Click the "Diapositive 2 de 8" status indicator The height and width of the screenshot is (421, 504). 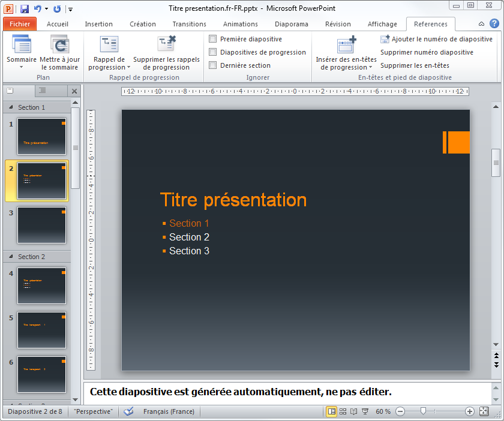[x=35, y=411]
